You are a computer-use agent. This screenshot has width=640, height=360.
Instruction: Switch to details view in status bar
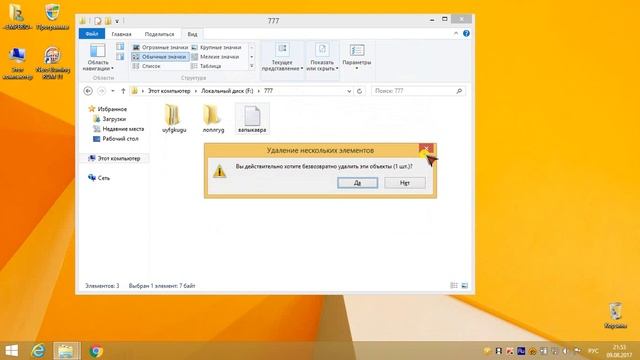coord(454,286)
